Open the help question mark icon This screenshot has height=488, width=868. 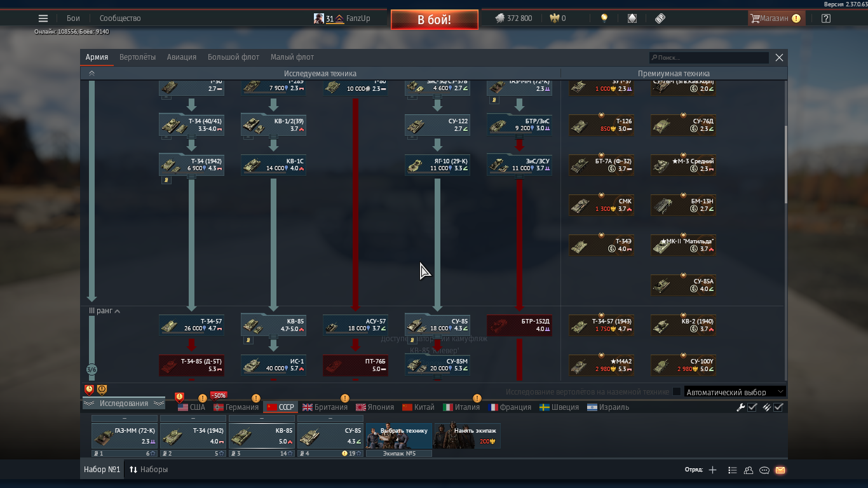point(825,18)
